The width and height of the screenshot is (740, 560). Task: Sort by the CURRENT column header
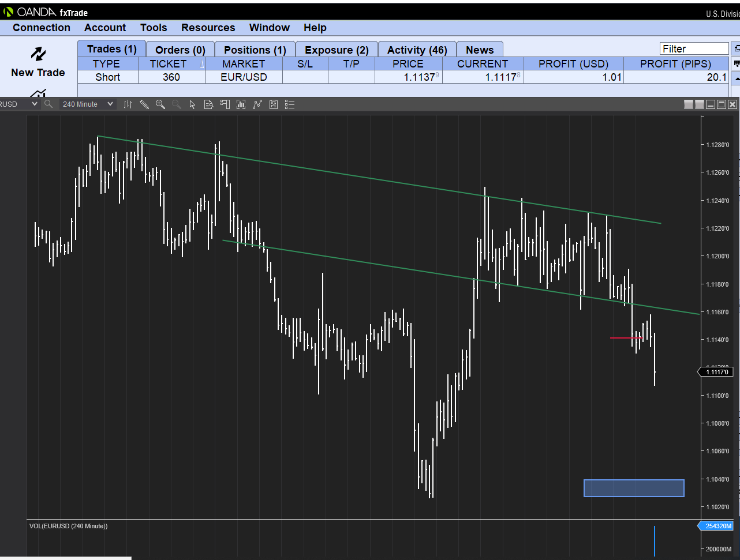point(483,63)
